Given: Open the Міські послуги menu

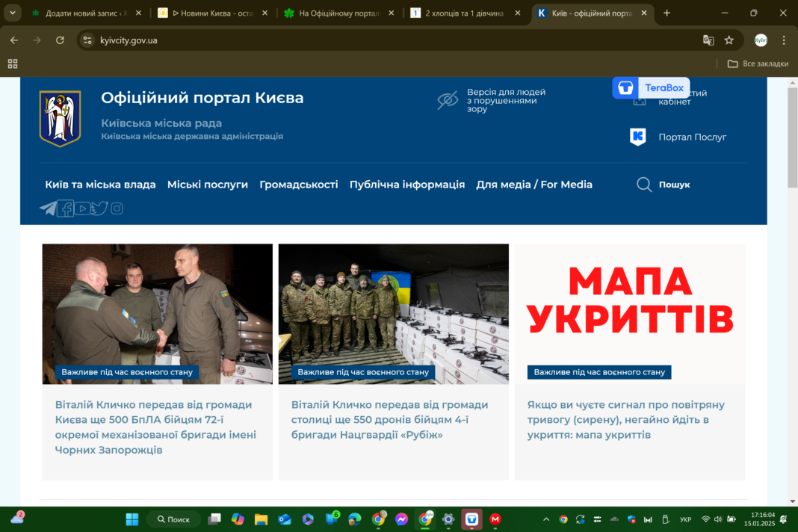Looking at the screenshot, I should pyautogui.click(x=208, y=185).
